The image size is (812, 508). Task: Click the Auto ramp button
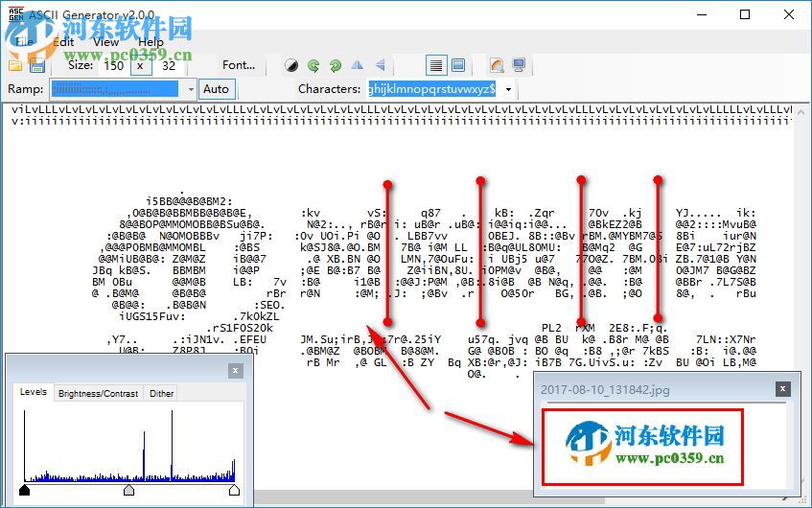coord(216,89)
